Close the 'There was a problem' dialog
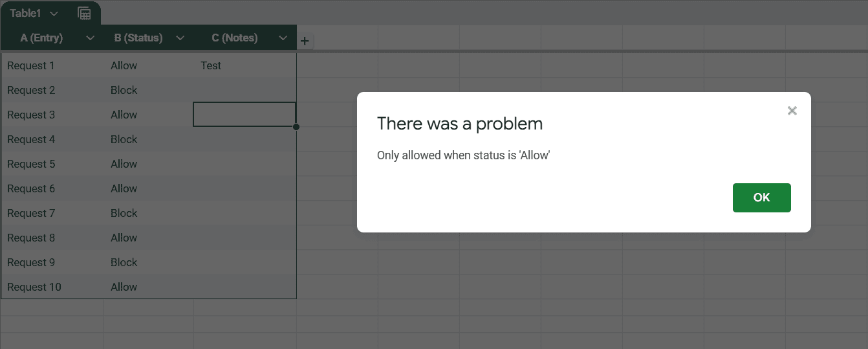 tap(792, 111)
